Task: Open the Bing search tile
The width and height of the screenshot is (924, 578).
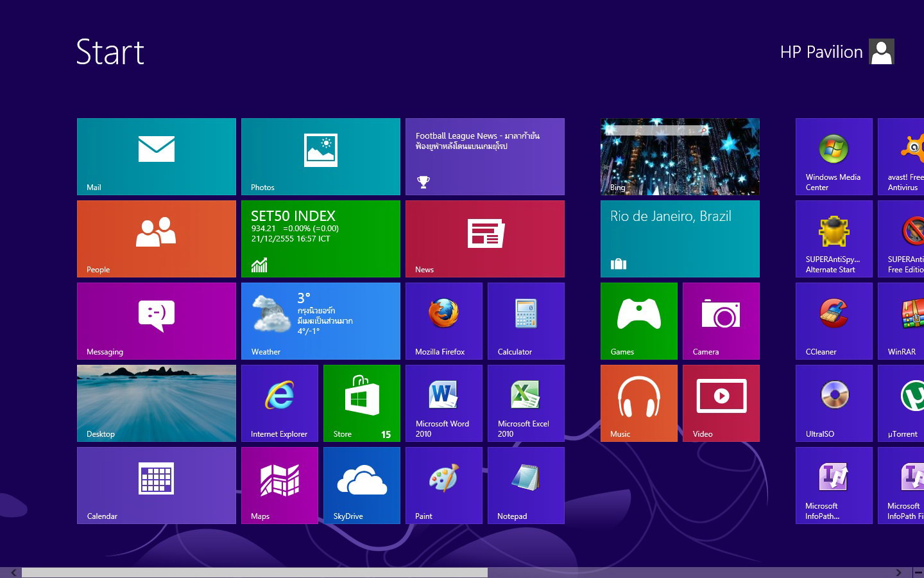Action: tap(680, 157)
